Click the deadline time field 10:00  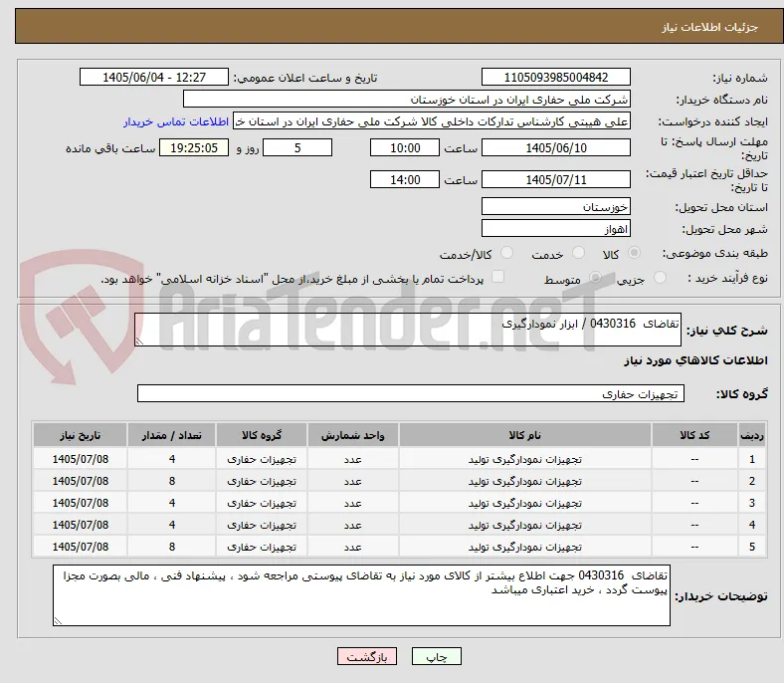405,147
